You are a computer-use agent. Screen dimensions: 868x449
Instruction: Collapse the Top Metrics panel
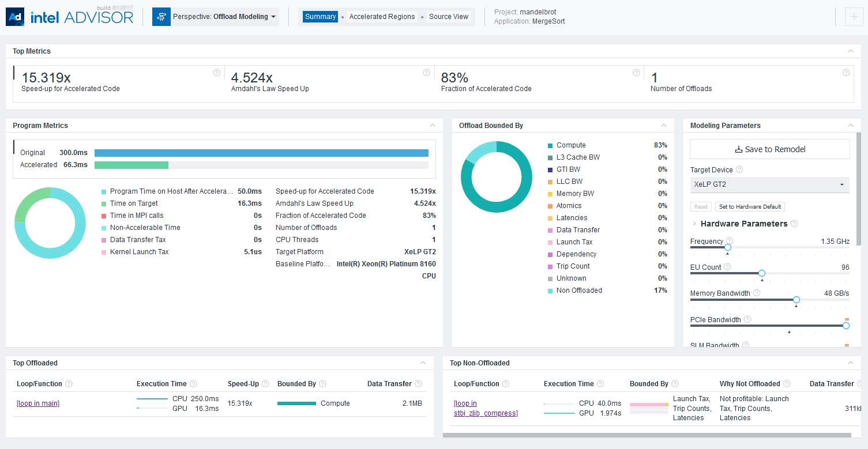[x=850, y=51]
